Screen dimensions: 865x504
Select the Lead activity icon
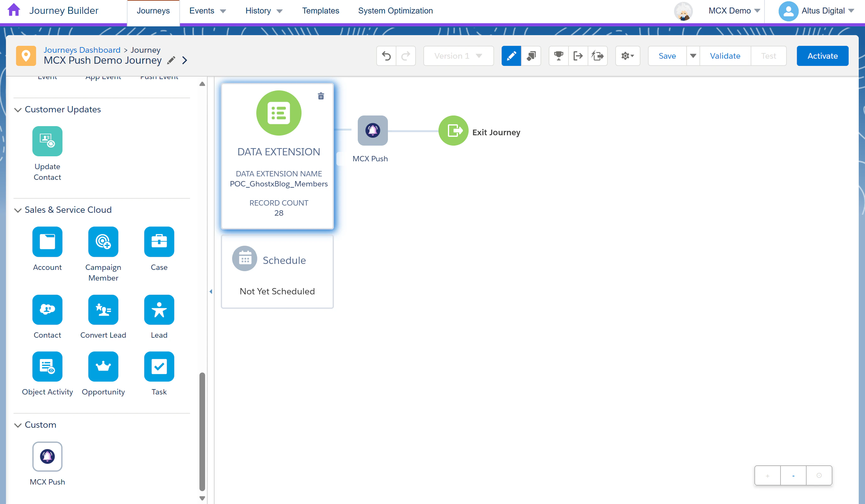159,310
